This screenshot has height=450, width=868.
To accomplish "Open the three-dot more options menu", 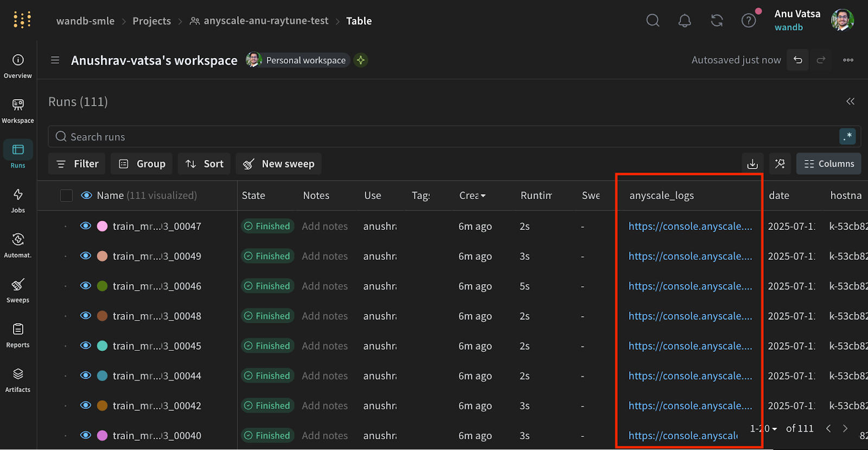I will tap(848, 60).
